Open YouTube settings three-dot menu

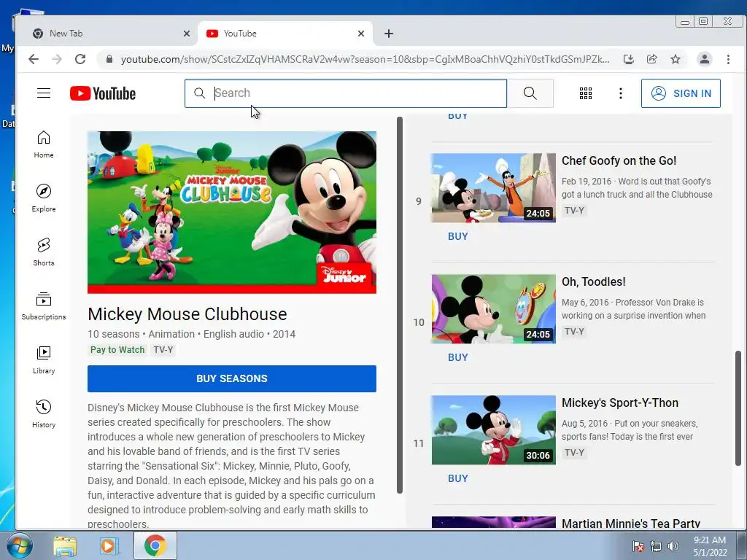pos(620,93)
